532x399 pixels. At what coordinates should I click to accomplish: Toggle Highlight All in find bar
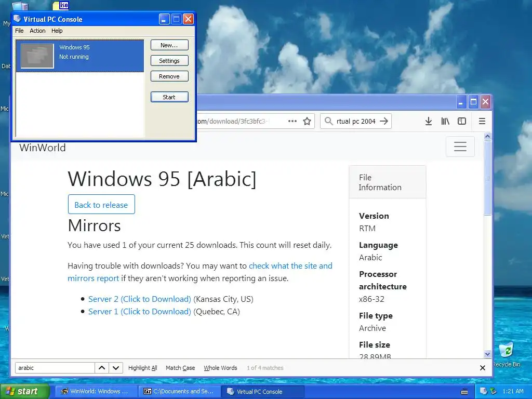click(x=142, y=368)
